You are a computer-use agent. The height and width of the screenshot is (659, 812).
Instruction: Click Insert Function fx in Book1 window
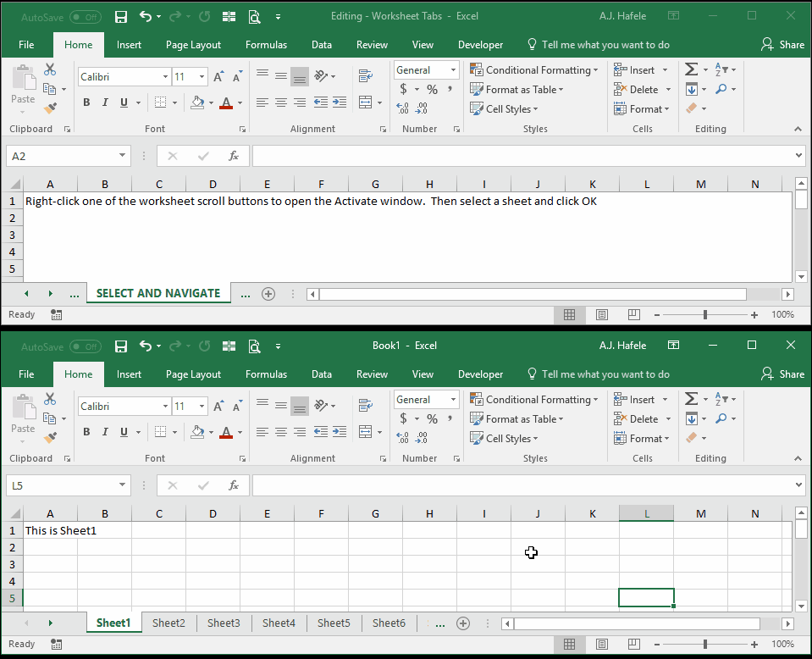click(234, 485)
